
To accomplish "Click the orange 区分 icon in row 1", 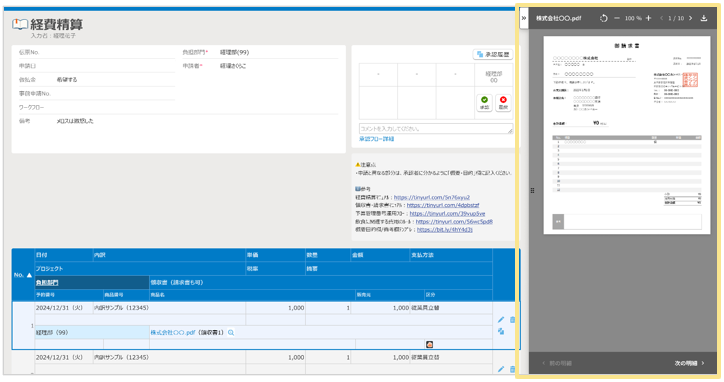I will click(x=429, y=345).
